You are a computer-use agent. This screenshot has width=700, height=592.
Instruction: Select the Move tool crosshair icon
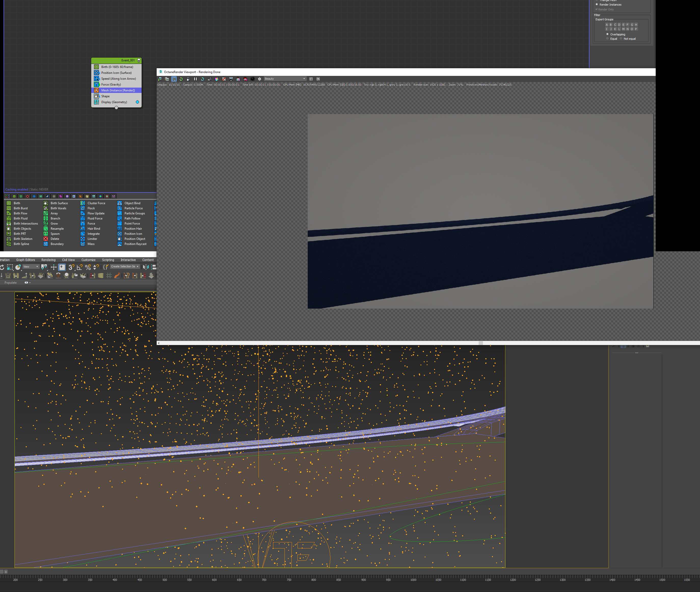point(53,267)
